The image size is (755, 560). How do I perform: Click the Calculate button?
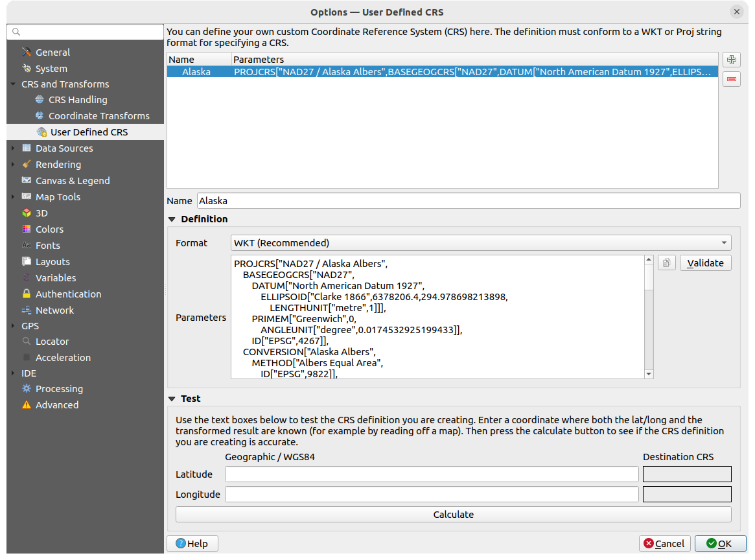click(x=453, y=515)
